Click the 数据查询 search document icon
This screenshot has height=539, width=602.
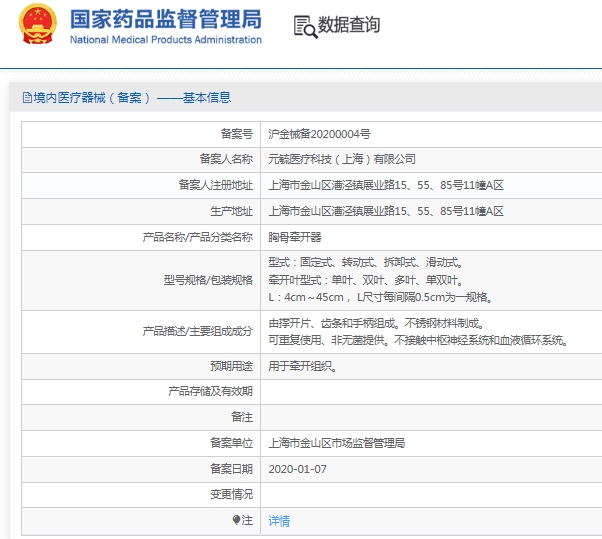(306, 26)
